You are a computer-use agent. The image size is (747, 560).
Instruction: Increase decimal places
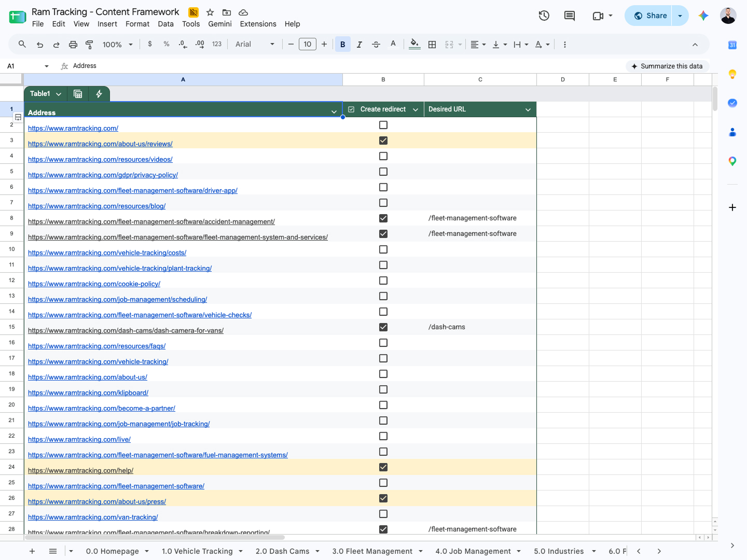tap(200, 44)
